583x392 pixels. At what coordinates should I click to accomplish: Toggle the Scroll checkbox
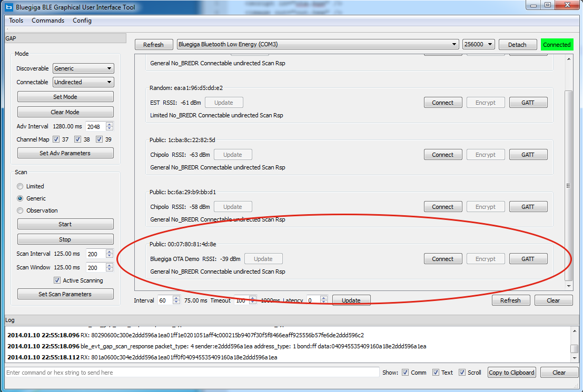(462, 373)
